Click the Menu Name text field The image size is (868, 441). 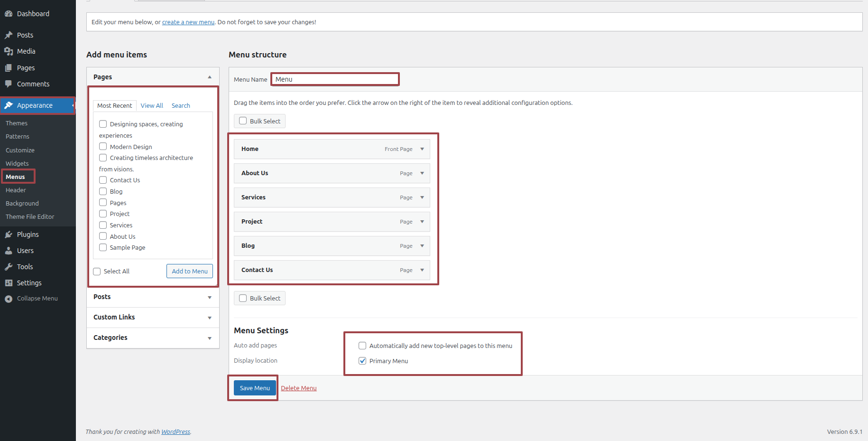tap(335, 79)
